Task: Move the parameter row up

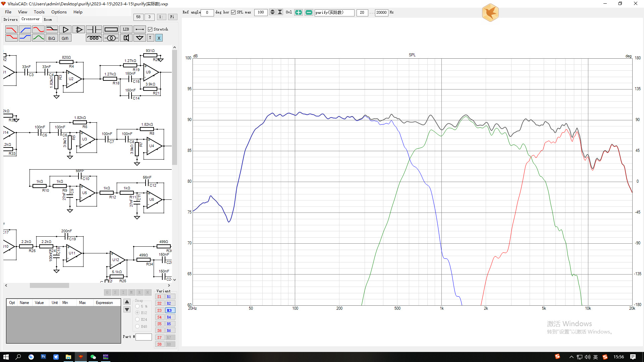Action: pos(127,302)
